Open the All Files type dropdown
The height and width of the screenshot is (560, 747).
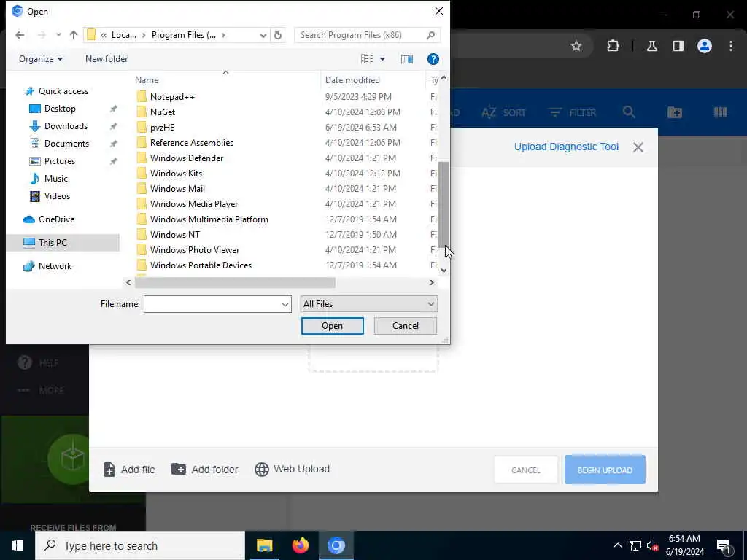pos(368,304)
